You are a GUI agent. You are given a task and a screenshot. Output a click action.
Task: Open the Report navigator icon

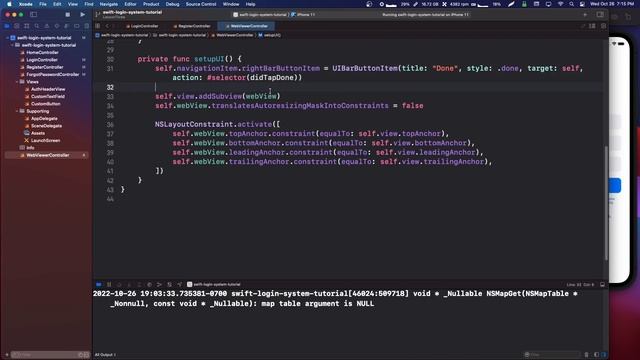(x=87, y=26)
